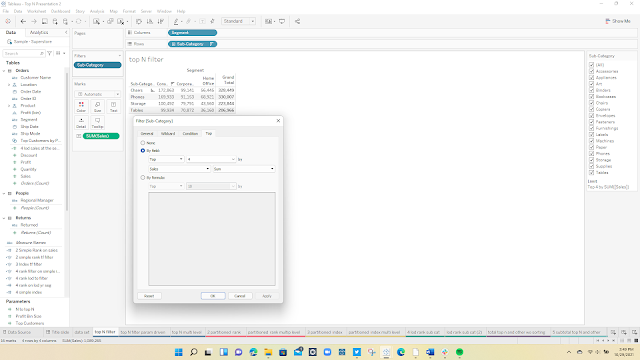Click the Show Me button

(618, 21)
